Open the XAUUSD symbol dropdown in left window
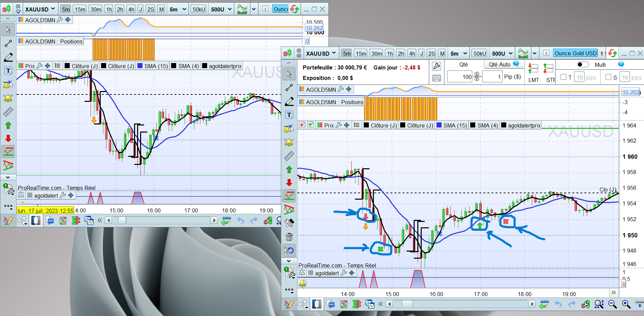Viewport: 644px width, 316px height. coord(40,9)
